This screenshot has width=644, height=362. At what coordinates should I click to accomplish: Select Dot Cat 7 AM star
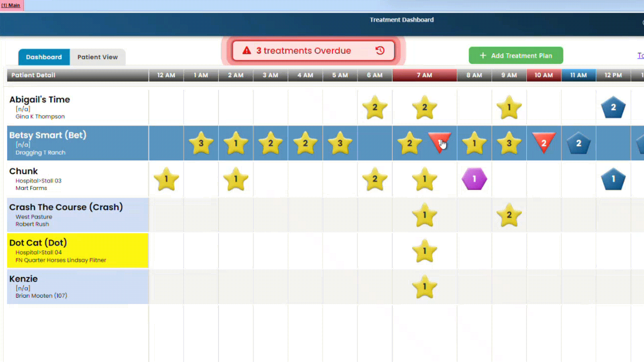pyautogui.click(x=424, y=251)
